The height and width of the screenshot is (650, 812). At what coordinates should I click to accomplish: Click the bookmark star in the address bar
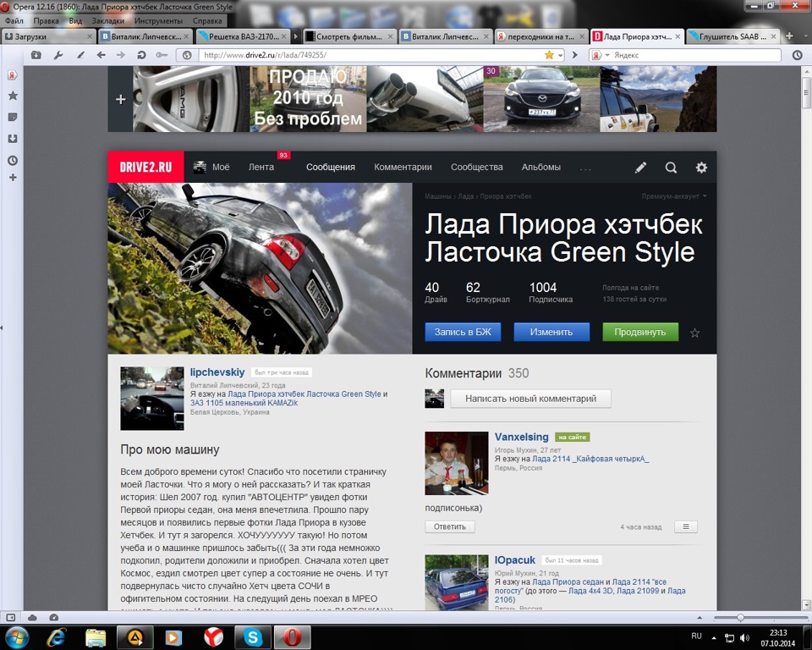pos(549,55)
